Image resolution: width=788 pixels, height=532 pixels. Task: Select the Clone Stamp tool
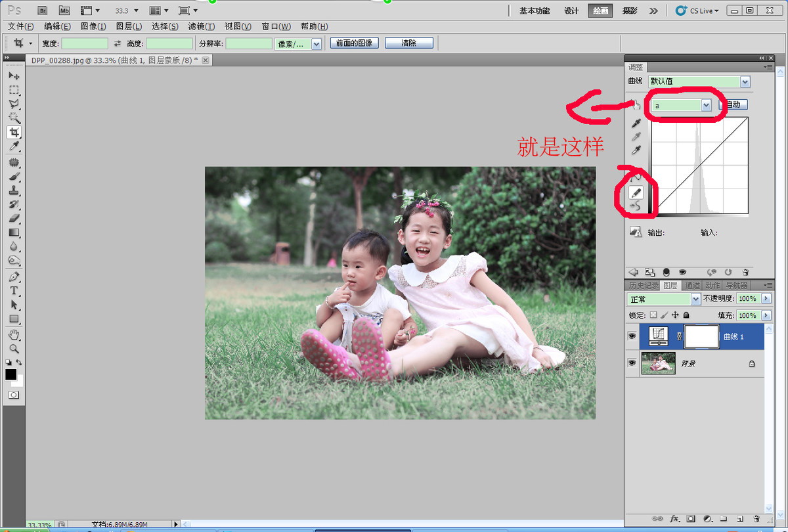(14, 190)
